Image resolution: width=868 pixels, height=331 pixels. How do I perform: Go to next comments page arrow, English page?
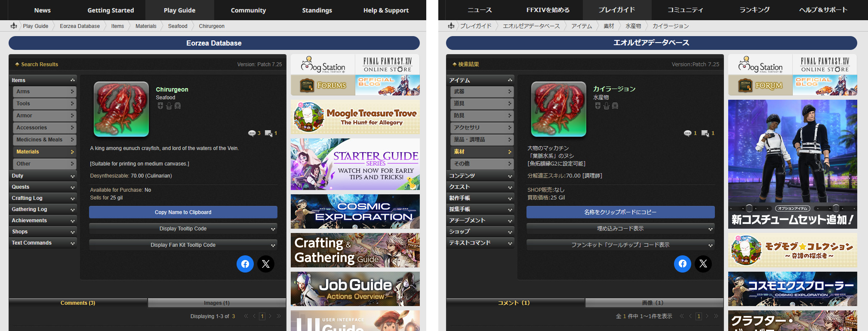click(x=270, y=316)
